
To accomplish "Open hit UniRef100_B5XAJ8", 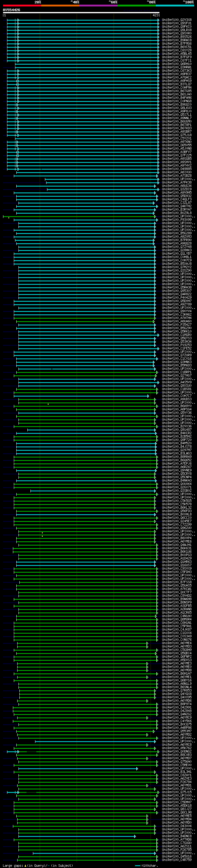I will tap(177, 264).
